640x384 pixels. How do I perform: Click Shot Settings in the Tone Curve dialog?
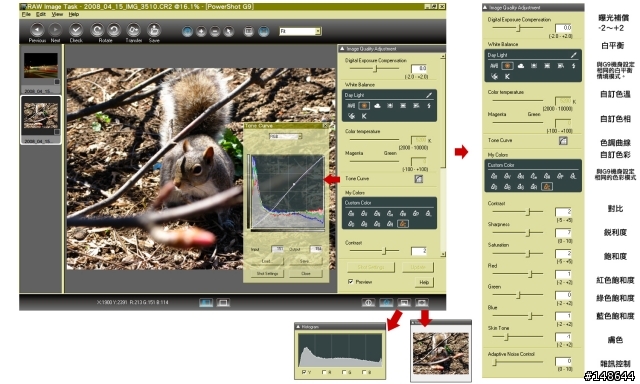[267, 273]
